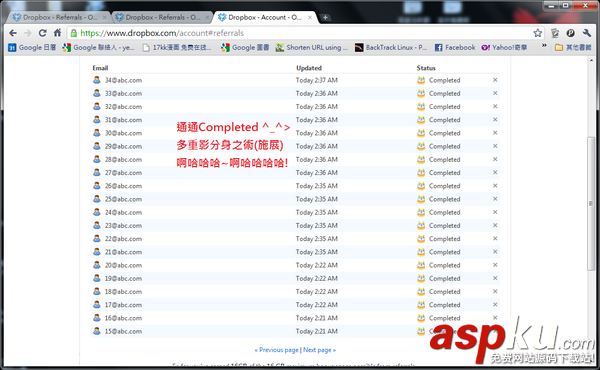Viewport: 600px width, 370px height.
Task: Remove the 28@abc.com referral with X
Action: (x=495, y=159)
